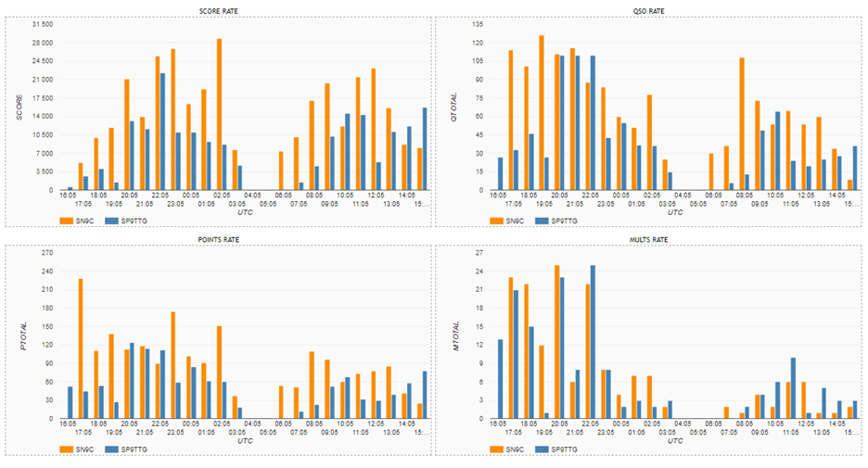868x468 pixels.
Task: Click tallest blue bar in Mults Rate chart
Action: tap(593, 342)
